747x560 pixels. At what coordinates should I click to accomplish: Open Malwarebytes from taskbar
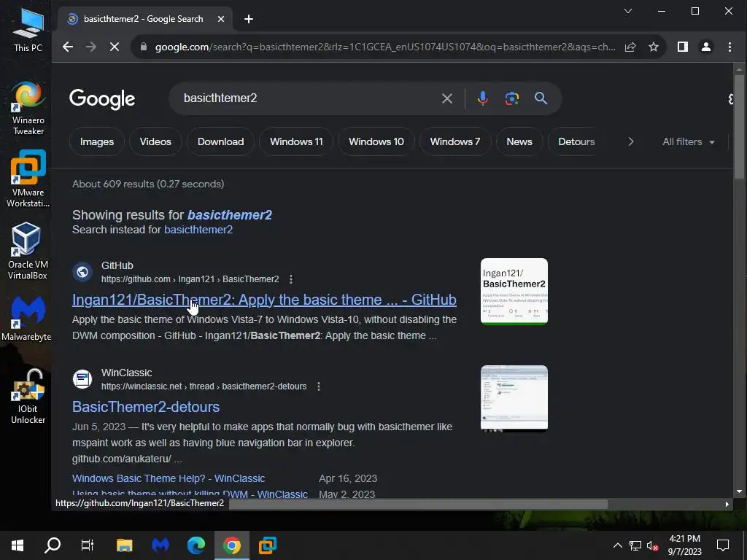tap(160, 545)
